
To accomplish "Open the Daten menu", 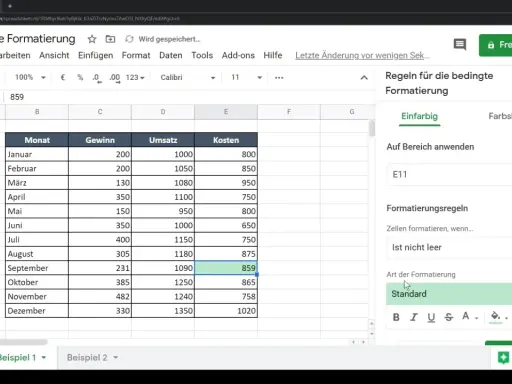I will (171, 55).
